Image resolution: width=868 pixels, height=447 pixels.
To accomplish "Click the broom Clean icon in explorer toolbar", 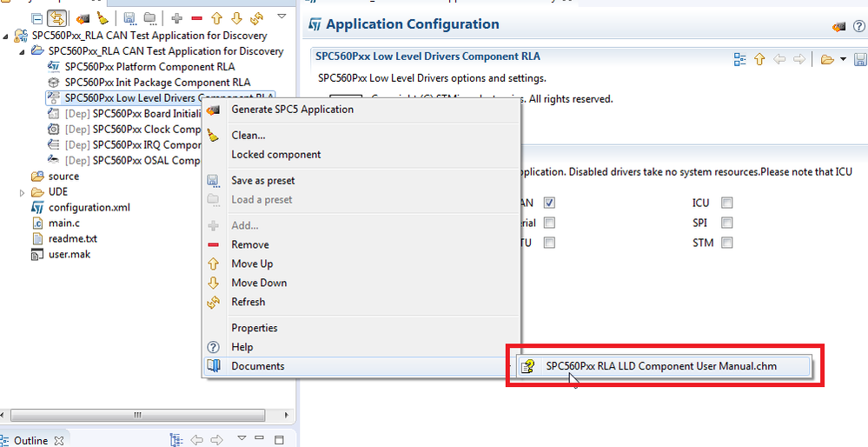I will point(103,18).
